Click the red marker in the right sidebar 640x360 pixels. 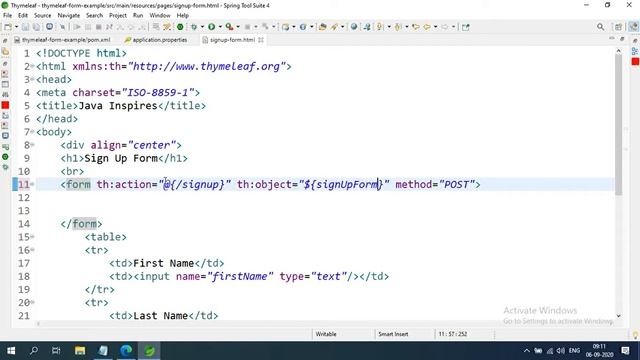[635, 61]
